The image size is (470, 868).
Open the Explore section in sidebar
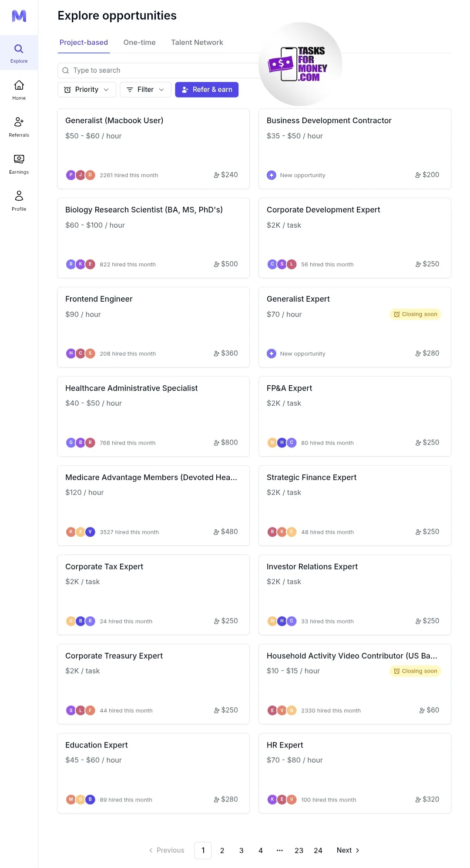coord(19,53)
